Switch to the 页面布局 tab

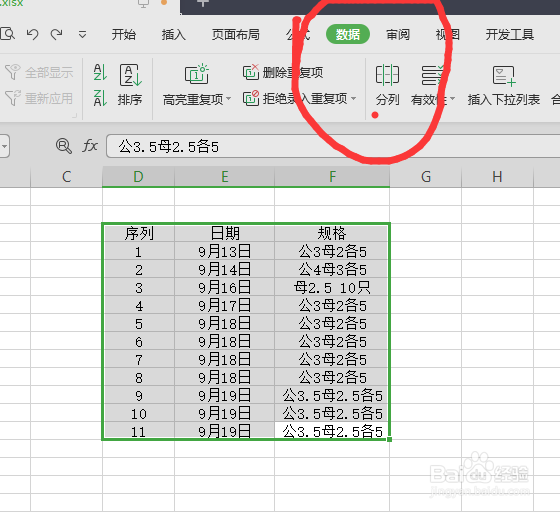click(x=235, y=35)
